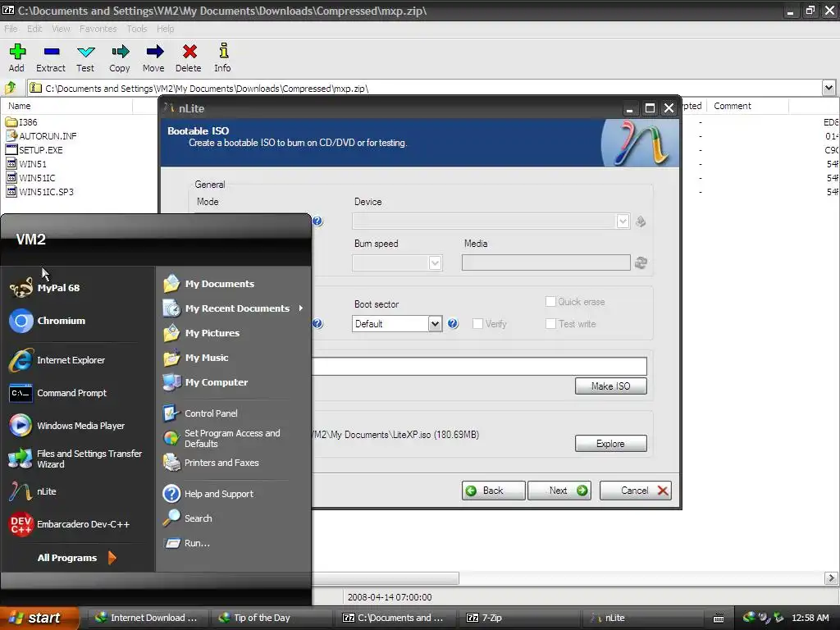Viewport: 840px width, 630px height.
Task: Open the Tools menu in 7-Zip
Action: pyautogui.click(x=137, y=29)
